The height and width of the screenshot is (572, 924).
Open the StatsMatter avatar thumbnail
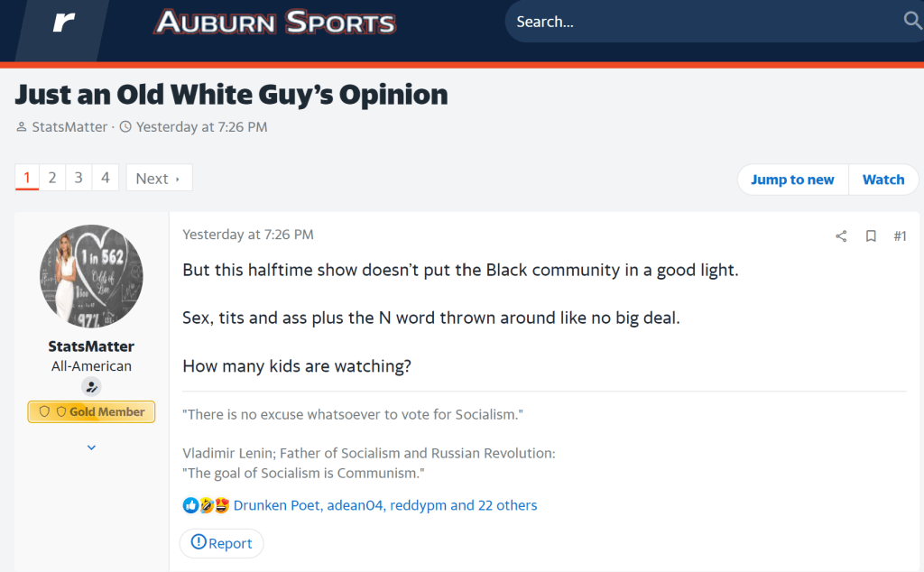[91, 276]
